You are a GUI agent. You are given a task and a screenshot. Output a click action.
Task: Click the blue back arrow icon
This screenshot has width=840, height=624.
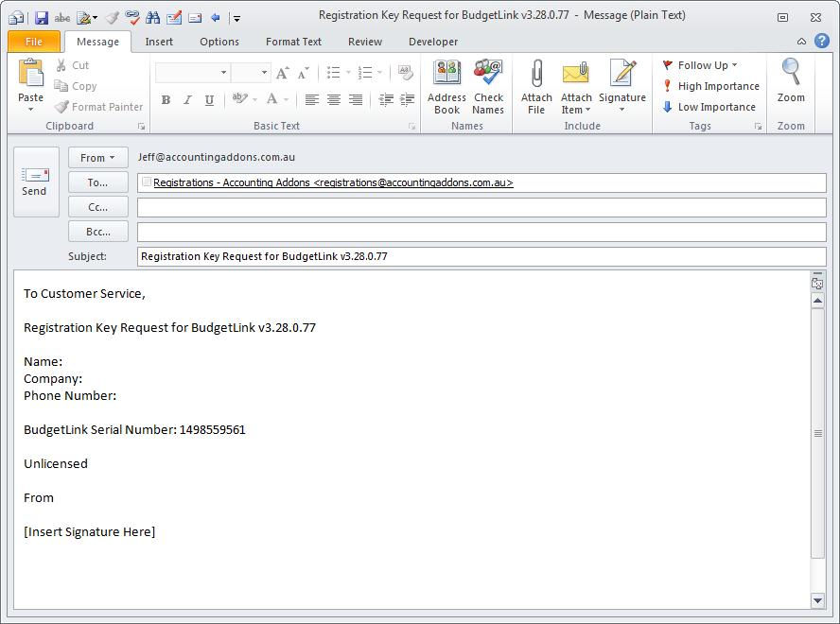216,18
